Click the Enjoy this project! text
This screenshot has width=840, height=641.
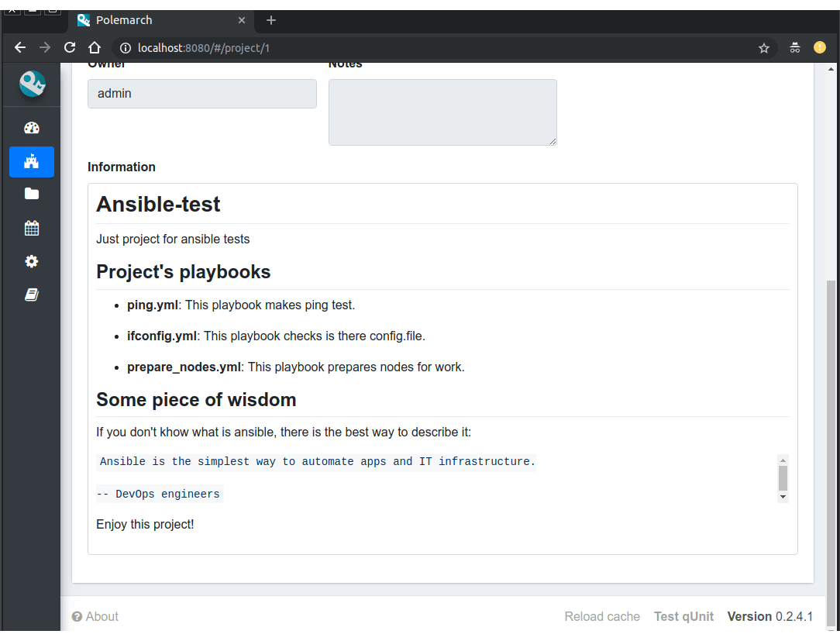[x=145, y=524]
